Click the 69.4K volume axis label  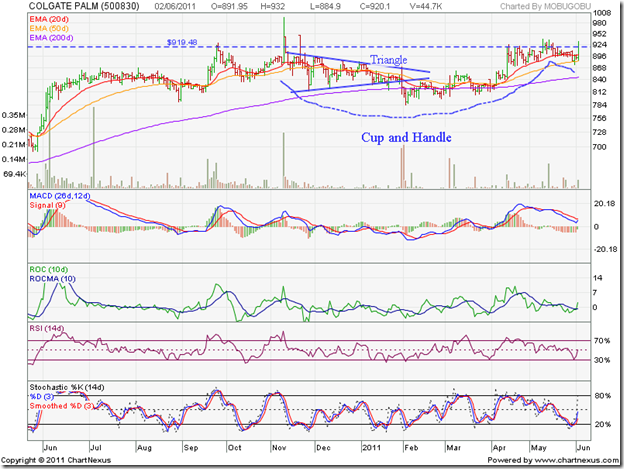coord(14,174)
